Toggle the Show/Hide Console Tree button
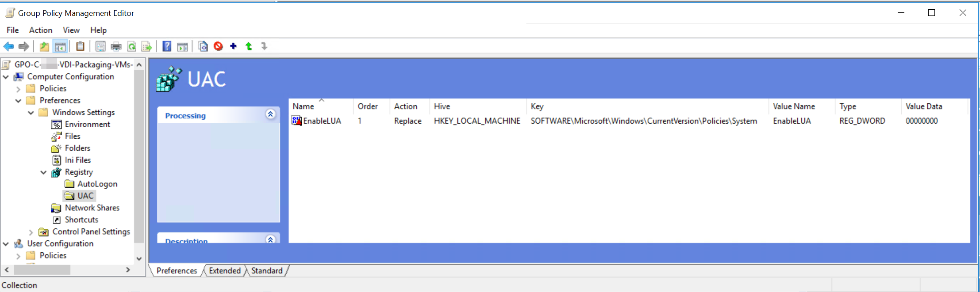This screenshot has height=292, width=980. coord(60,46)
